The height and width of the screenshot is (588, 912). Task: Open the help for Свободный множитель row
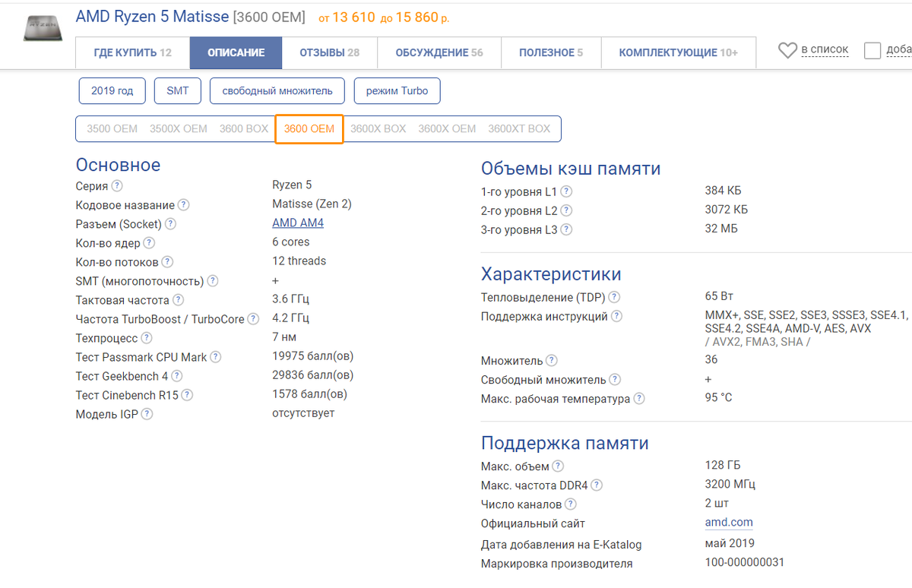click(x=615, y=379)
